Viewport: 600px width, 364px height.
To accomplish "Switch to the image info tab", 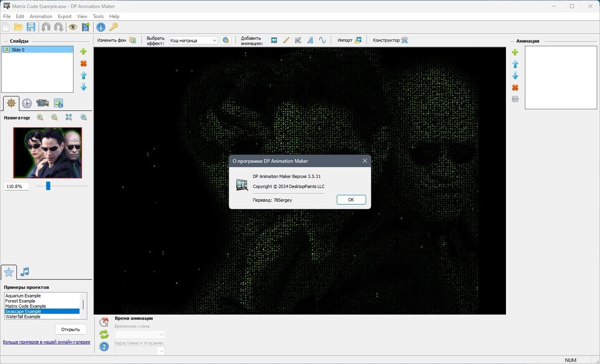I will coord(58,103).
